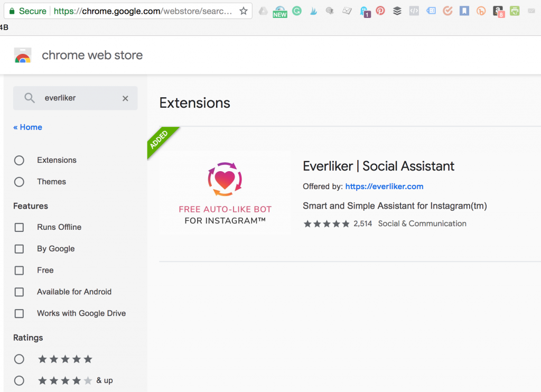Open the Grammarly extension icon

297,11
